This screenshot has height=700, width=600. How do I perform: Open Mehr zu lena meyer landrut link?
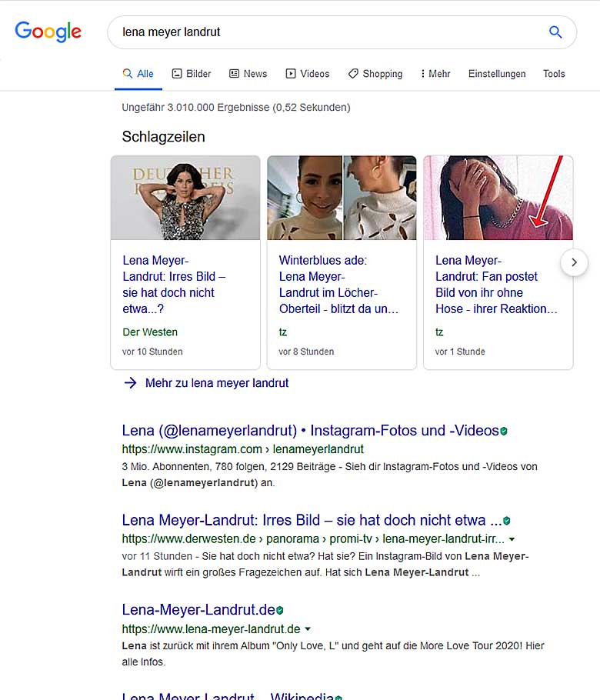click(217, 383)
